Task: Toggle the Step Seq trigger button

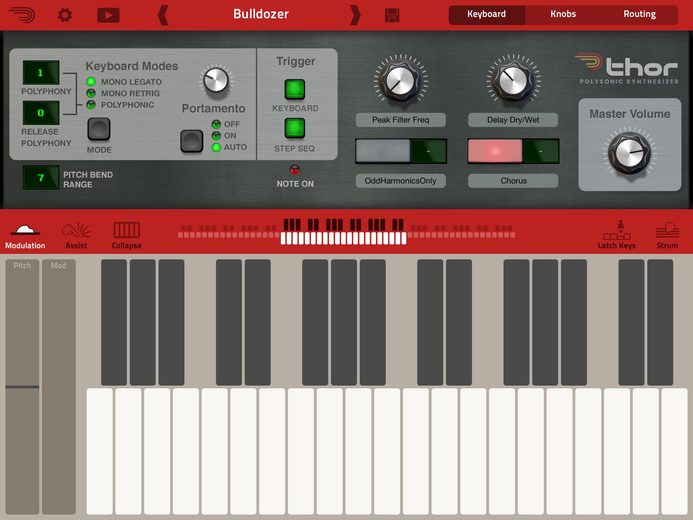Action: pyautogui.click(x=295, y=128)
